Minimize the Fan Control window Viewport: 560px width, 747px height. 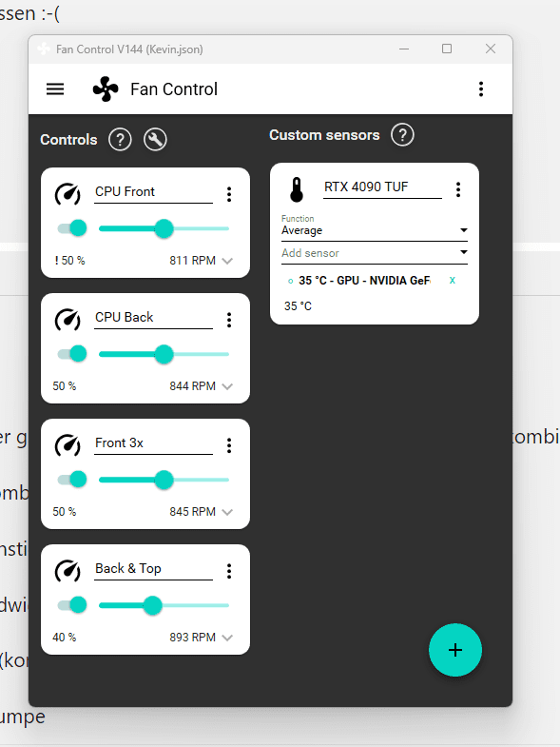[x=404, y=49]
